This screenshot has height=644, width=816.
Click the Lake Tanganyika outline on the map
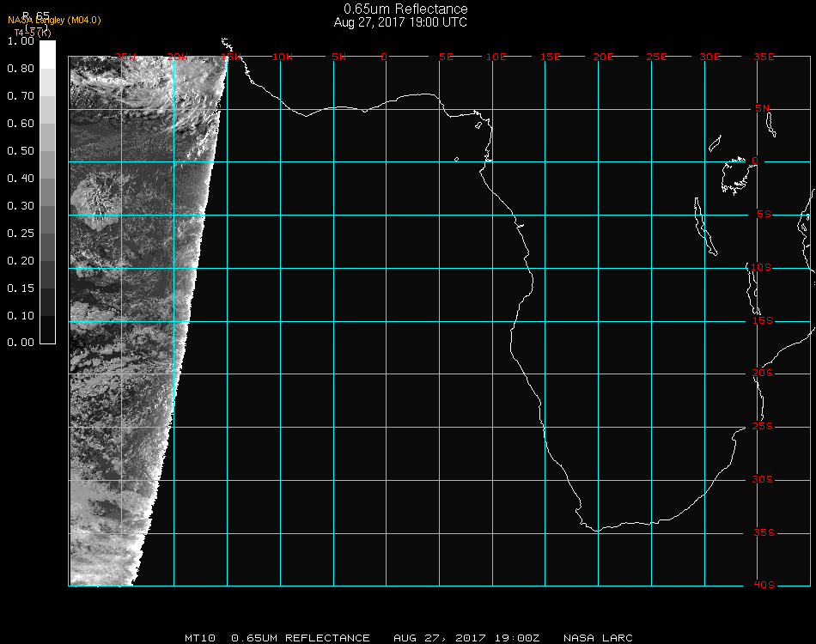click(x=705, y=227)
